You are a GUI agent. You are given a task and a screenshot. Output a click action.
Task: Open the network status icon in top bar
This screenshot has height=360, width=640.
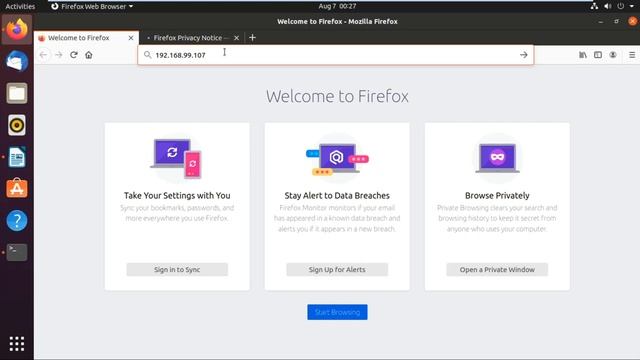[x=594, y=6]
